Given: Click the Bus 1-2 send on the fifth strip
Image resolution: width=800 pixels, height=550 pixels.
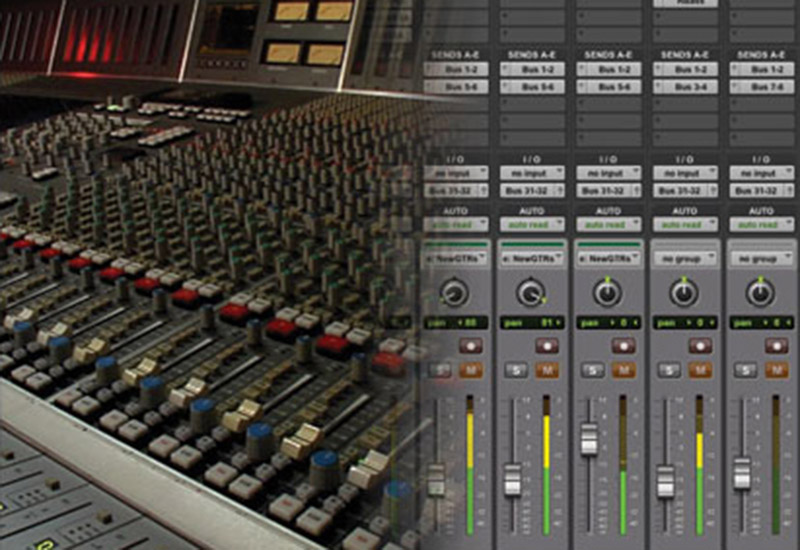Looking at the screenshot, I should click(x=762, y=69).
